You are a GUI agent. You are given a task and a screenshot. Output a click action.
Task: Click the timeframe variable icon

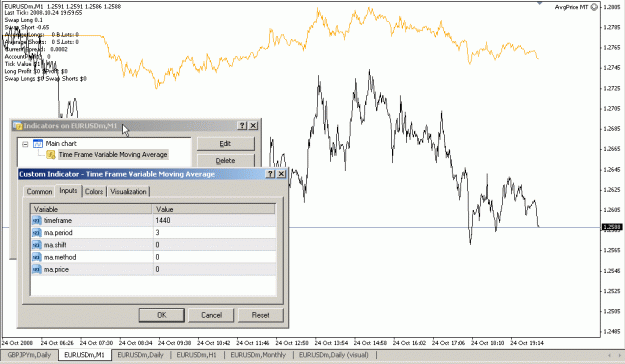pos(37,220)
